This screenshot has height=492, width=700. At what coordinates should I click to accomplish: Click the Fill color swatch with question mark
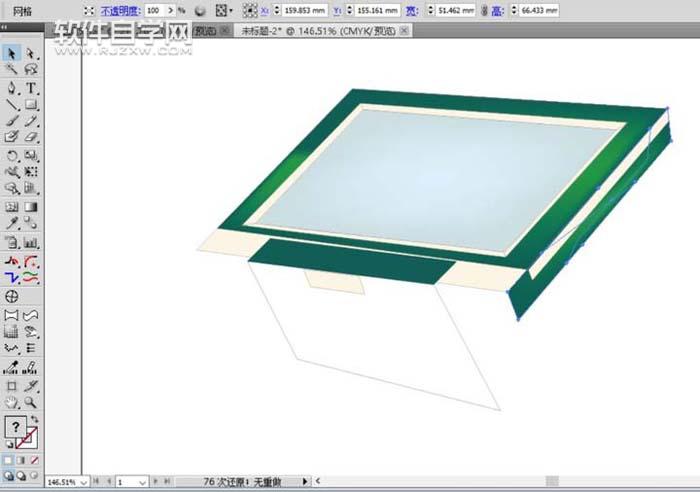click(15, 426)
